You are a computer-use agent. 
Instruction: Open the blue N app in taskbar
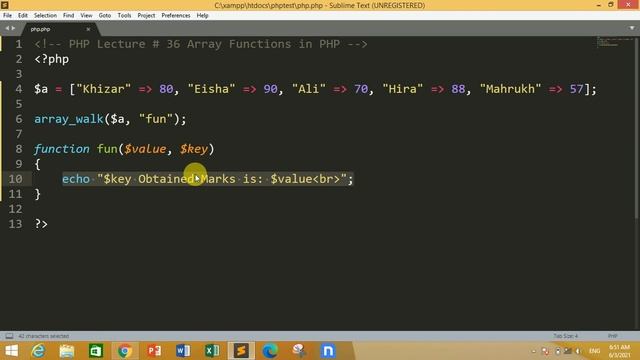tap(328, 351)
